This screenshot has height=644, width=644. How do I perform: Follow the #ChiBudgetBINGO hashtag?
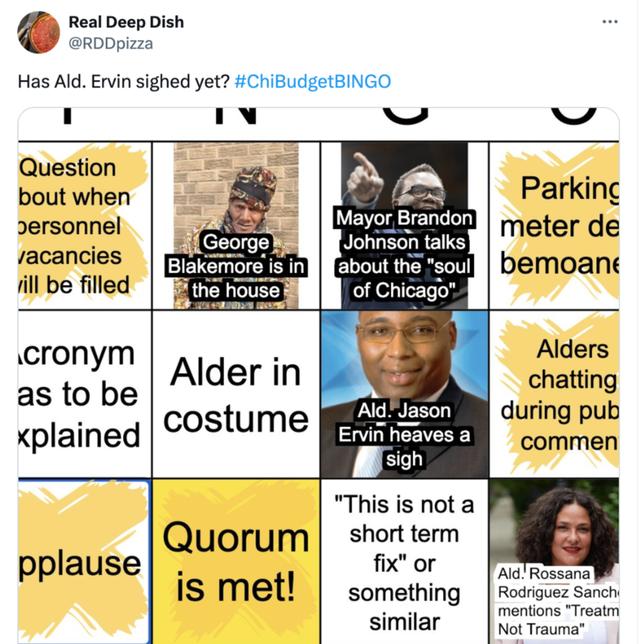coord(313,81)
